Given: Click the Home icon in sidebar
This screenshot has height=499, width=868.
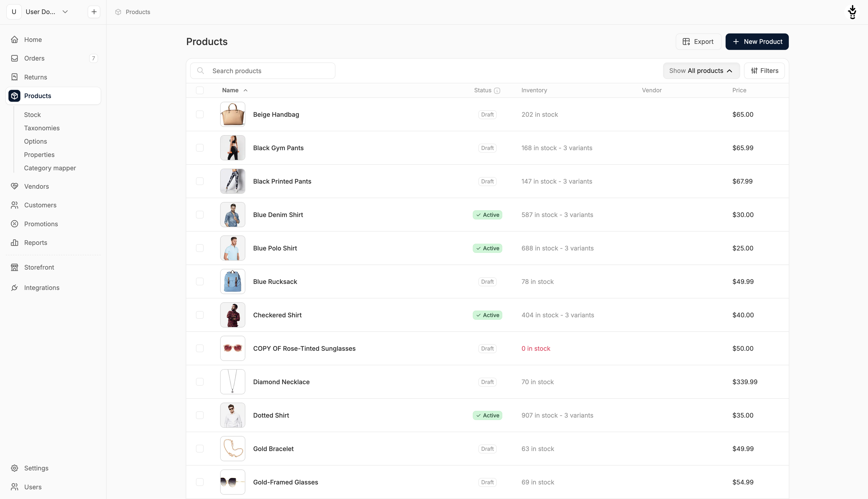Looking at the screenshot, I should coord(14,39).
